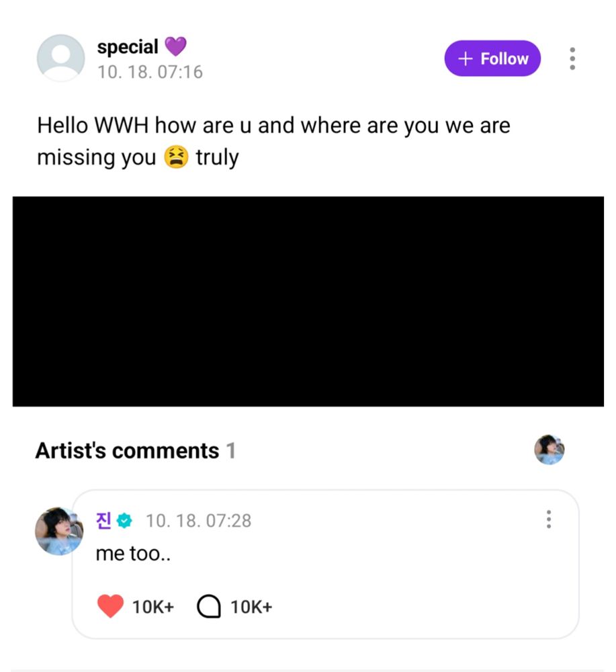The height and width of the screenshot is (672, 616).
Task: Open the artist comment's three-dot menu
Action: click(549, 519)
